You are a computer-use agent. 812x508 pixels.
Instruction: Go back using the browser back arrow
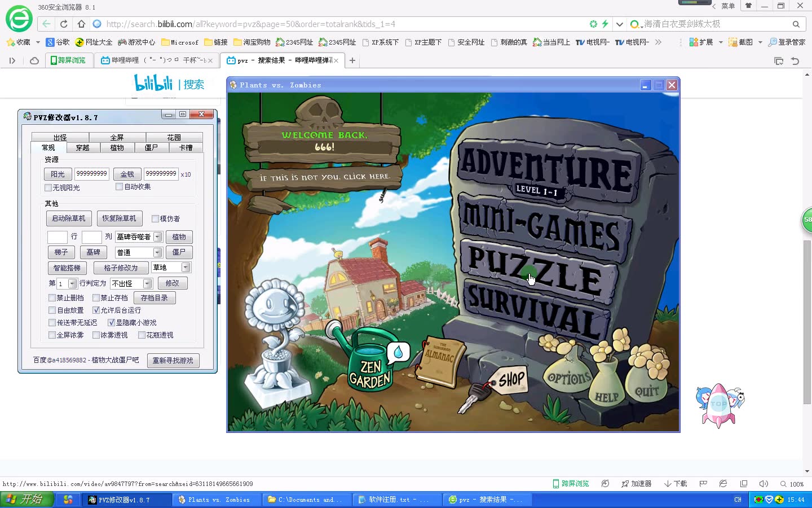(x=46, y=24)
